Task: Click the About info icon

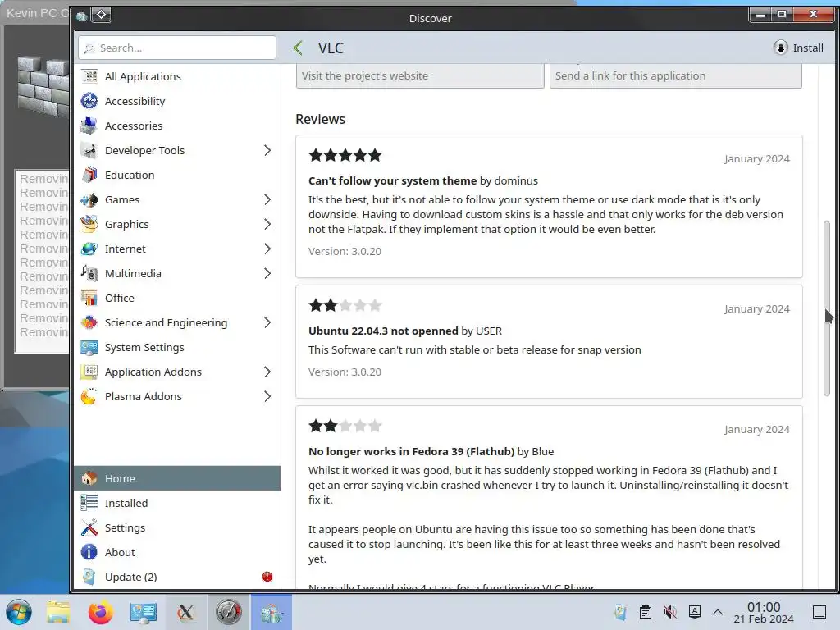Action: click(89, 552)
